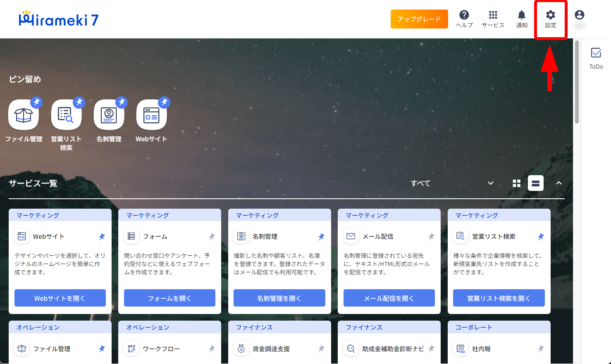This screenshot has width=611, height=364.
Task: Click the 助成金補助金診断ナビ card's icon
Action: (x=351, y=349)
